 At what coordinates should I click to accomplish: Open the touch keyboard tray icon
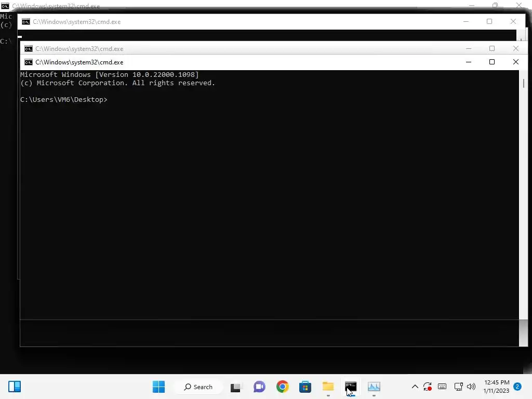coord(442,387)
